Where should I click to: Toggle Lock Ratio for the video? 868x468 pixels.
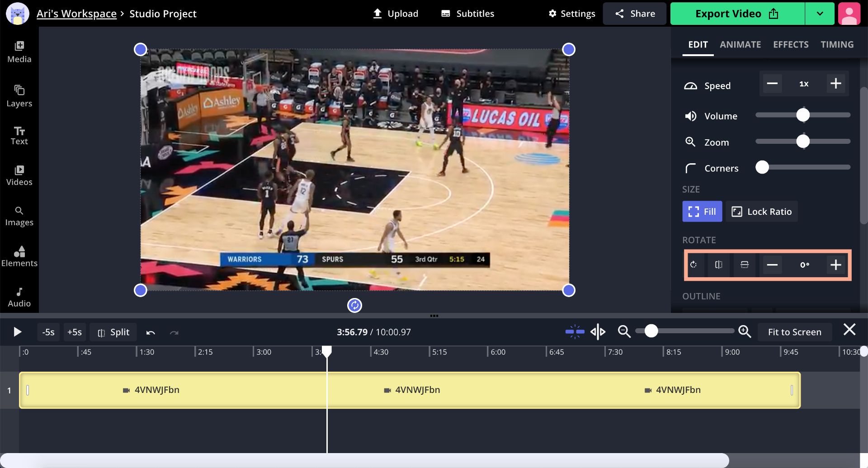[762, 212]
